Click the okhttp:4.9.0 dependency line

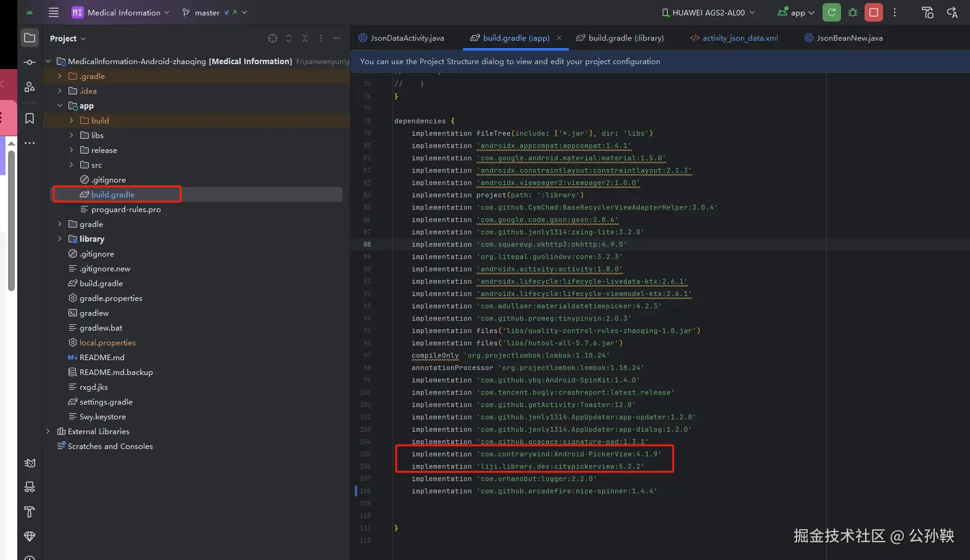click(519, 244)
